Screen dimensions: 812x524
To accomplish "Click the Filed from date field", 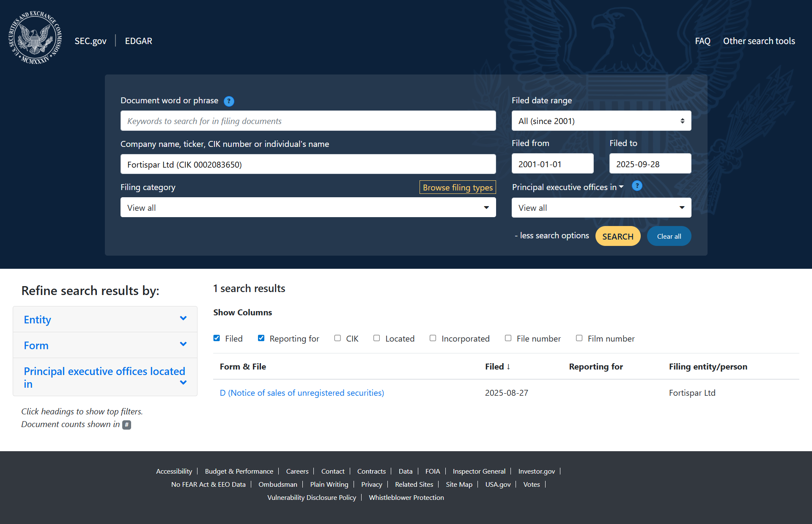I will click(552, 164).
